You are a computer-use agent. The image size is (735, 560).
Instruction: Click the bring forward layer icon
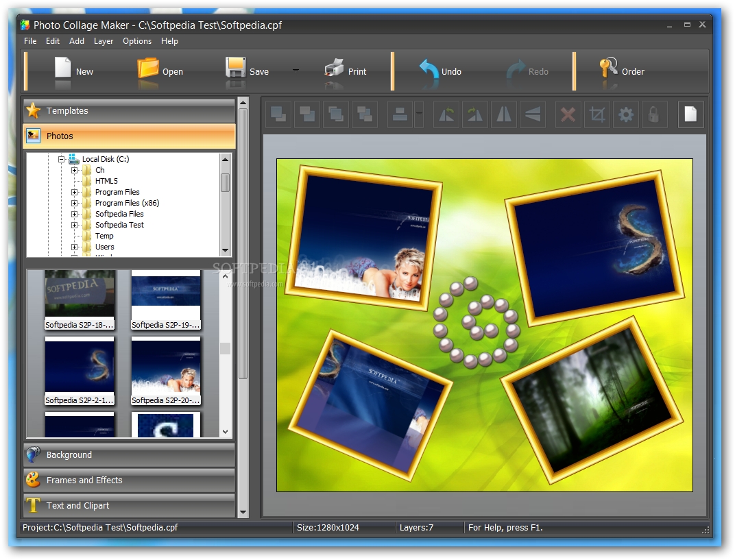(x=336, y=114)
